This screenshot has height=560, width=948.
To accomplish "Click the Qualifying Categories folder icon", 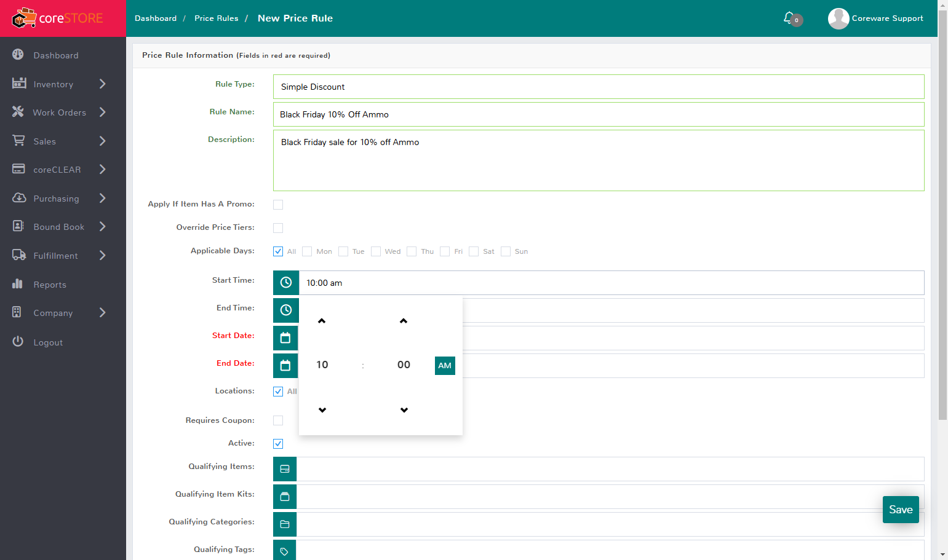I will click(285, 524).
